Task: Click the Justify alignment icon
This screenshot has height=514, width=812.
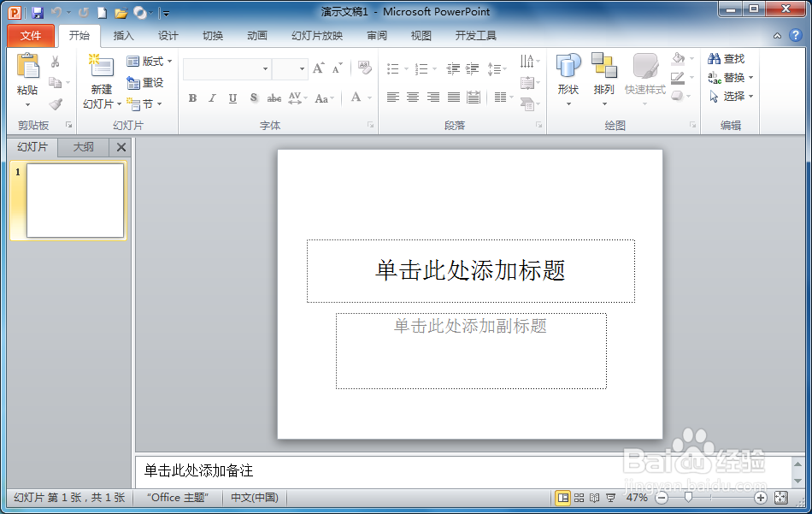Action: pyautogui.click(x=454, y=97)
